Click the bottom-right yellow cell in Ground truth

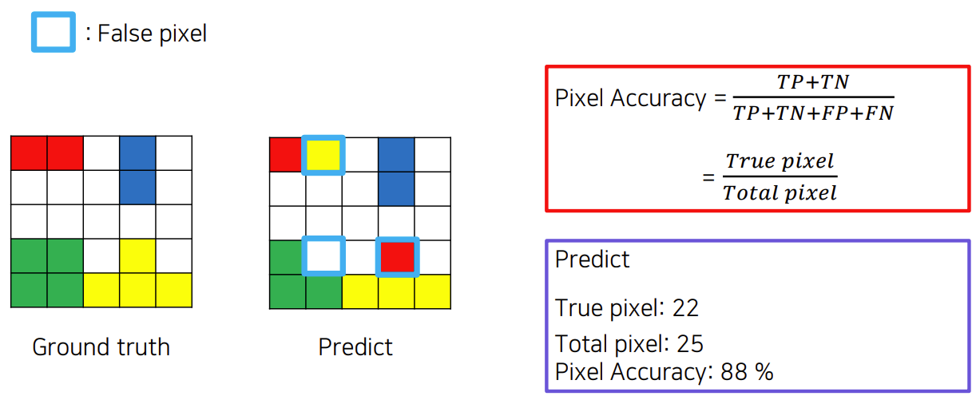[173, 290]
